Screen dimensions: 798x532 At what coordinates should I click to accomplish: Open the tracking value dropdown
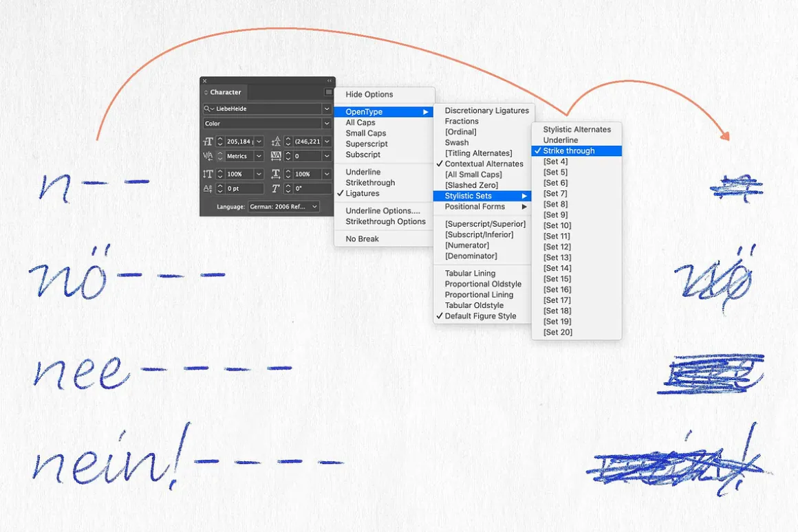click(327, 155)
